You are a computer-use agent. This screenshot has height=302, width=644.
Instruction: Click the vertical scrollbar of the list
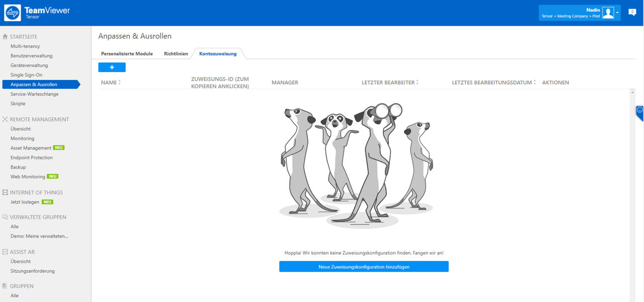point(632,195)
